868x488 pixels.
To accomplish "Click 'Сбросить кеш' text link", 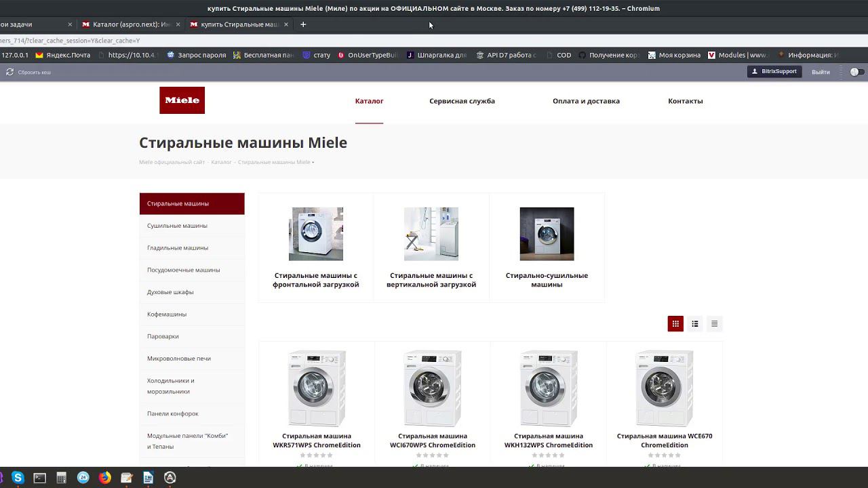I will pyautogui.click(x=35, y=73).
